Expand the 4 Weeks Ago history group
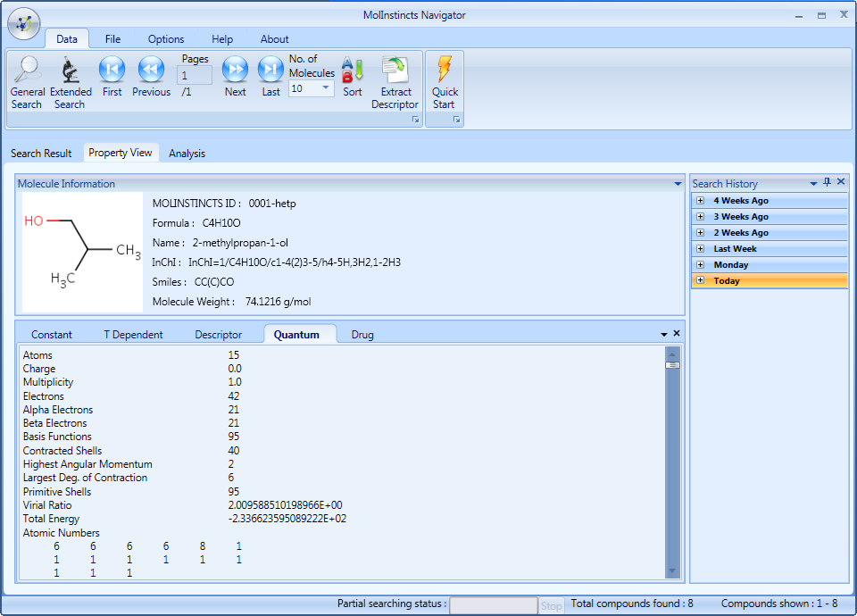Screen dimensions: 857x616 tap(700, 201)
